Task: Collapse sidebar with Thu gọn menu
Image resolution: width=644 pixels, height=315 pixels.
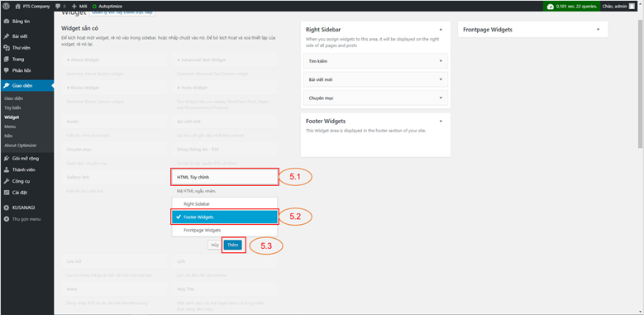Action: 26,219
